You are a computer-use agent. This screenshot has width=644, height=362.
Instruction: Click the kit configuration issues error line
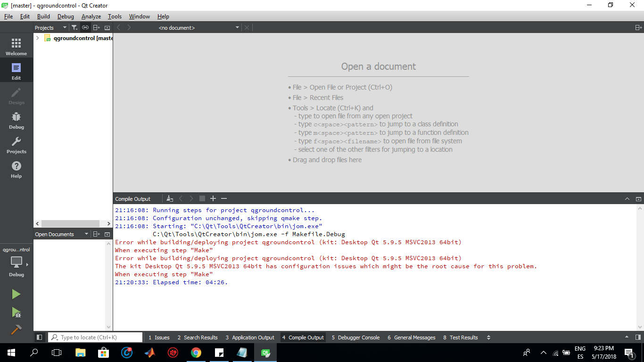click(x=326, y=266)
